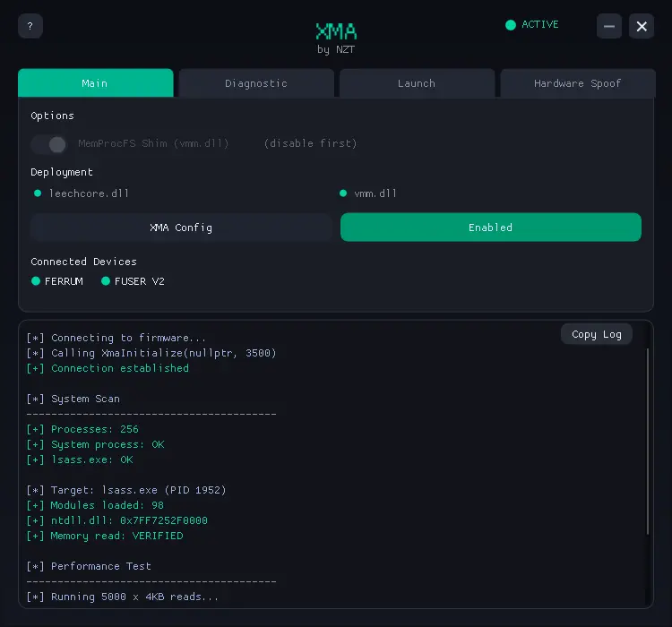Click log line 'Target: lsass.exe (PID 1952)'

[126, 490]
